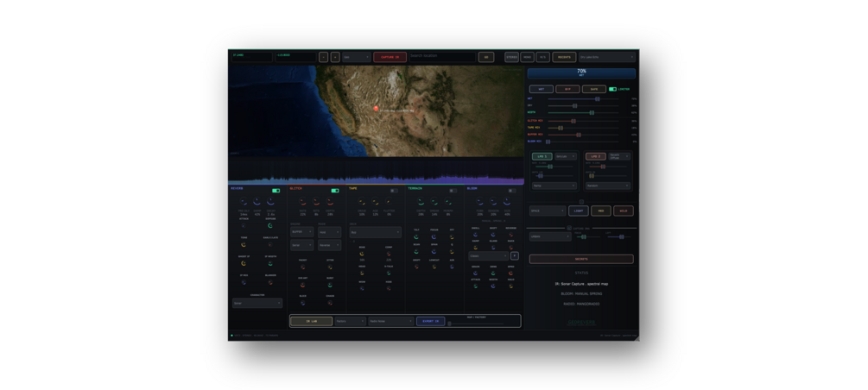The height and width of the screenshot is (390, 868).
Task: Click the GO search button
Action: (x=486, y=57)
